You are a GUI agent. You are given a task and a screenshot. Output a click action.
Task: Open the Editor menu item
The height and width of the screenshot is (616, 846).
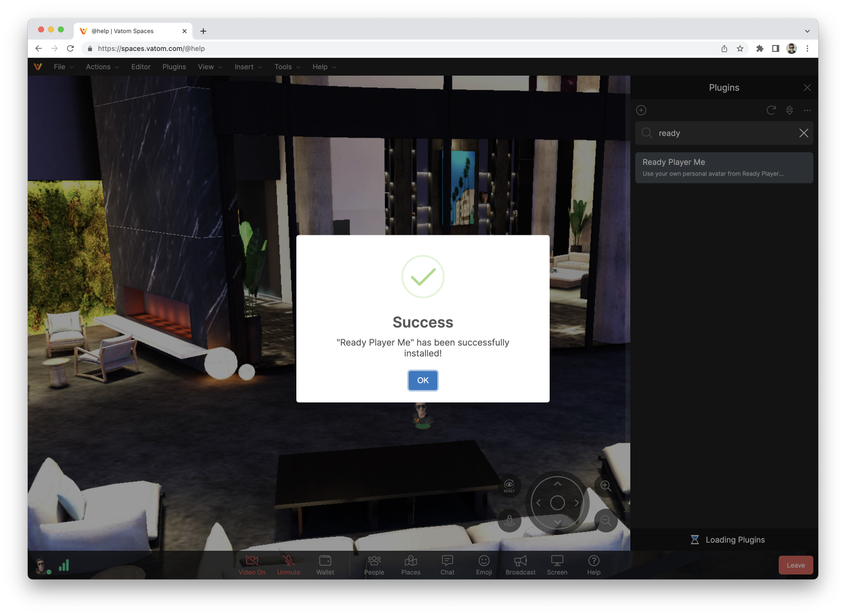tap(141, 67)
